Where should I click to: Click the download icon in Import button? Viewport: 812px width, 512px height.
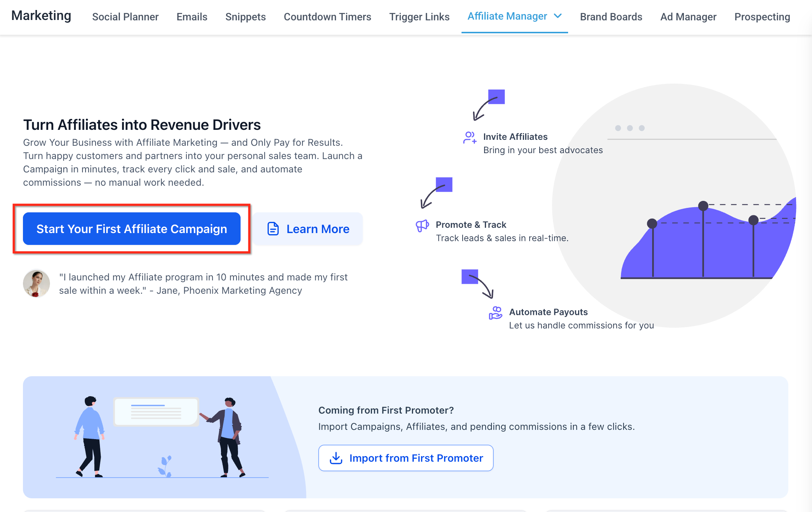(x=336, y=458)
